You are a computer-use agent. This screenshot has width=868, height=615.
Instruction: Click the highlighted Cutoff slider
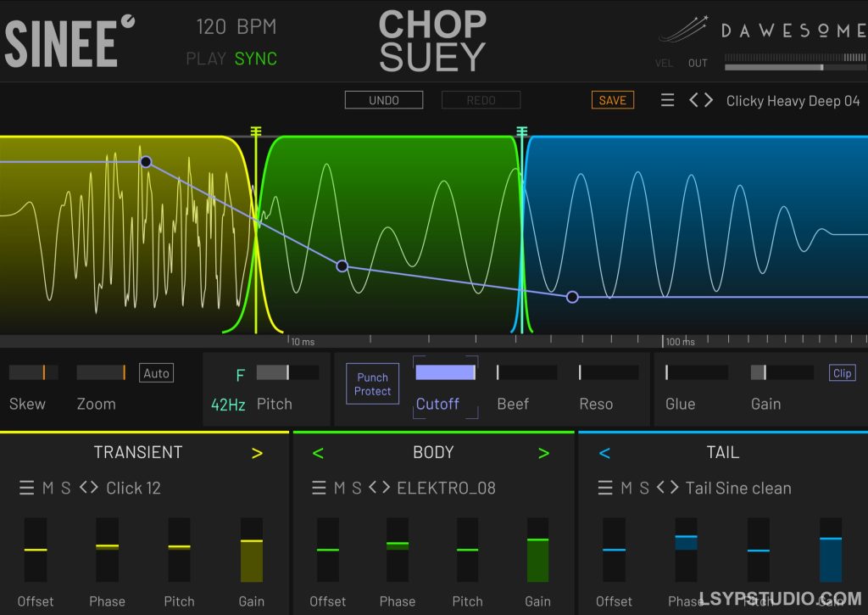click(445, 372)
